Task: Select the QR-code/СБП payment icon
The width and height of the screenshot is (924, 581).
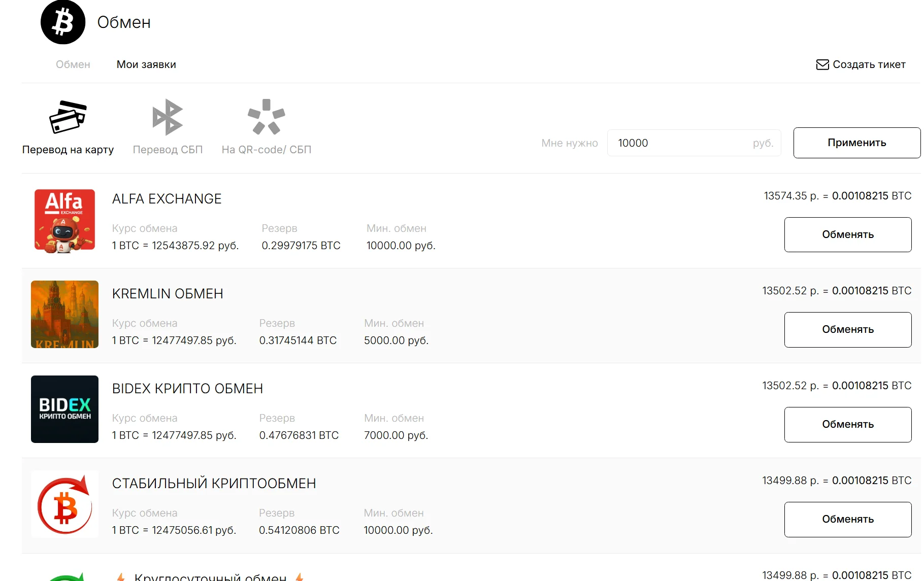Action: click(267, 117)
